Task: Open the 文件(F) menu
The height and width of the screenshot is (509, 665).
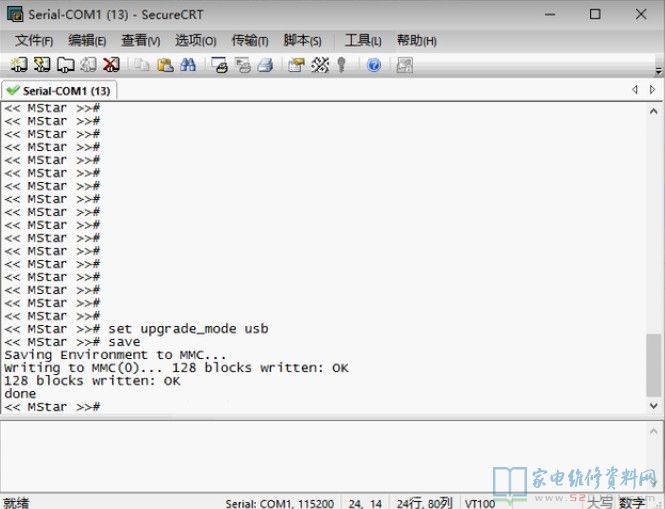Action: coord(34,41)
